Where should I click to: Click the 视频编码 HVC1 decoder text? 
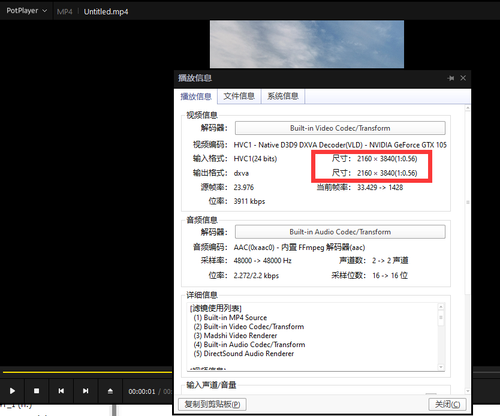[340, 145]
